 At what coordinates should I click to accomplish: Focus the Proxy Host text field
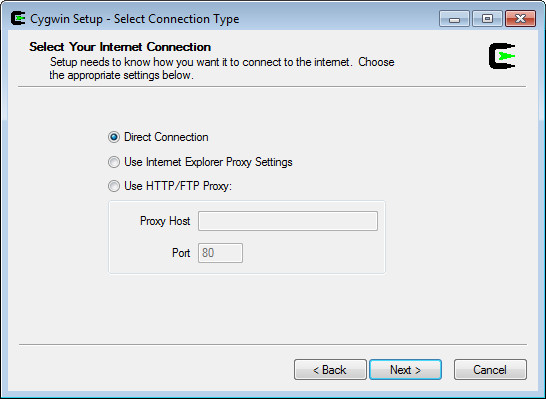click(288, 221)
